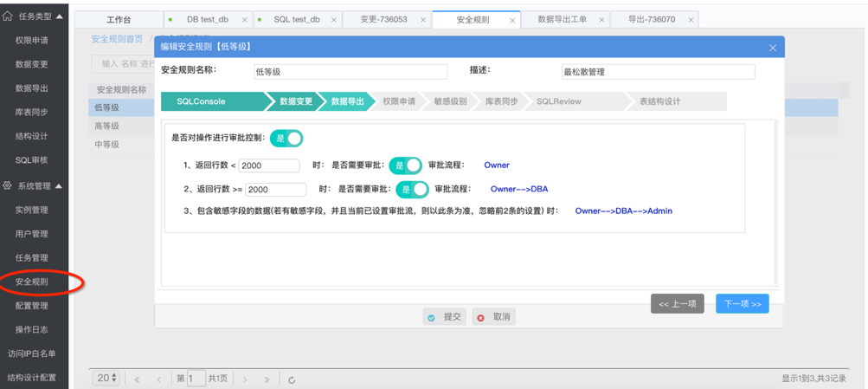
Task: Switch to the DB test_db tab
Action: (x=208, y=19)
